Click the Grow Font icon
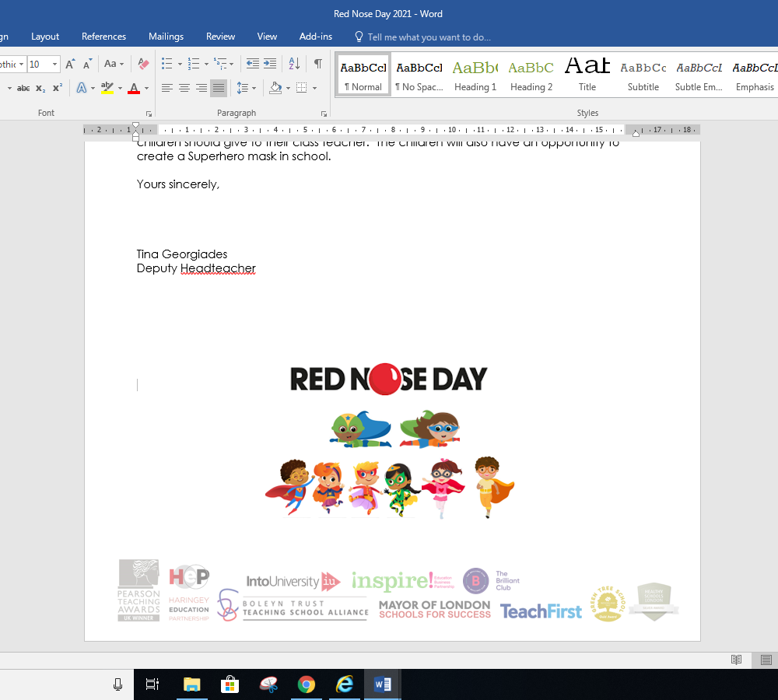The height and width of the screenshot is (700, 778). 71,64
